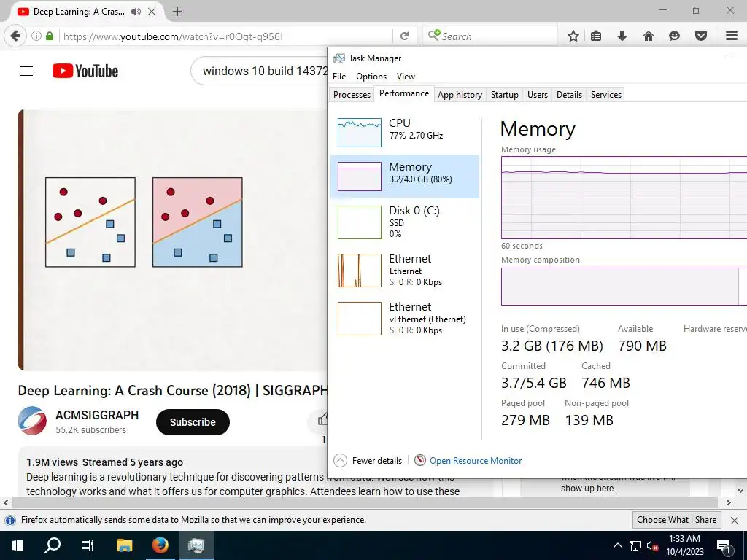Screen dimensions: 747x560
Task: Open the View menu in Task Manager
Action: coord(406,76)
